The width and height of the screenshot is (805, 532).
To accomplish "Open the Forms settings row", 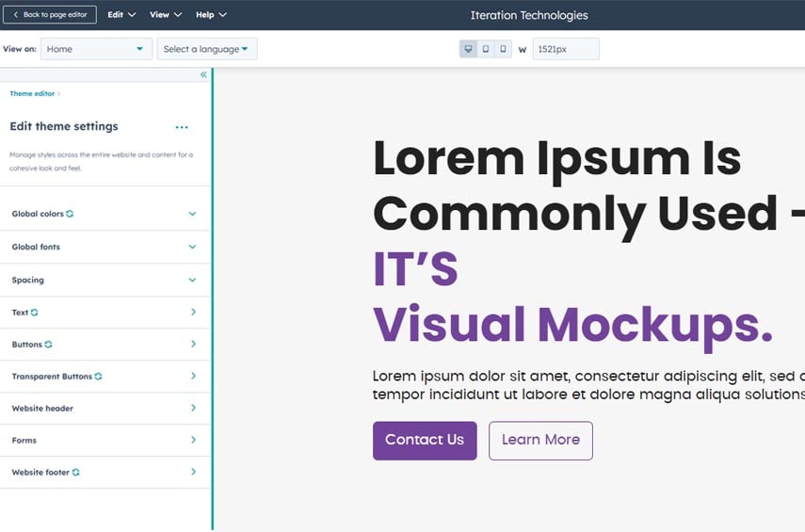I will pyautogui.click(x=105, y=440).
